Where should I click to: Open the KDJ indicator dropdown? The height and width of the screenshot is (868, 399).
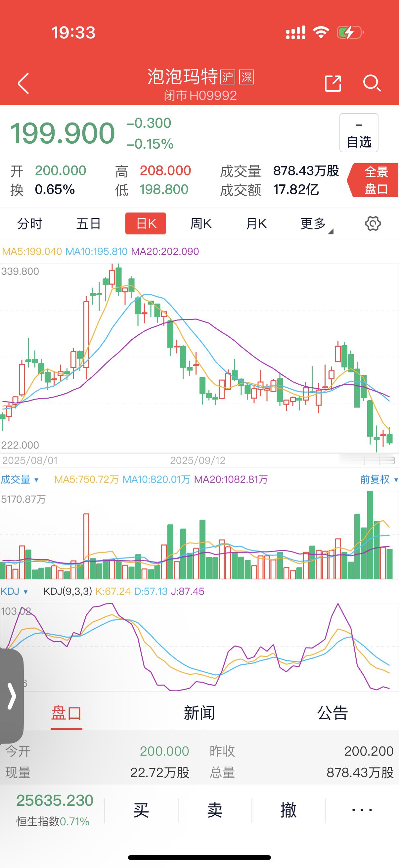(x=14, y=591)
